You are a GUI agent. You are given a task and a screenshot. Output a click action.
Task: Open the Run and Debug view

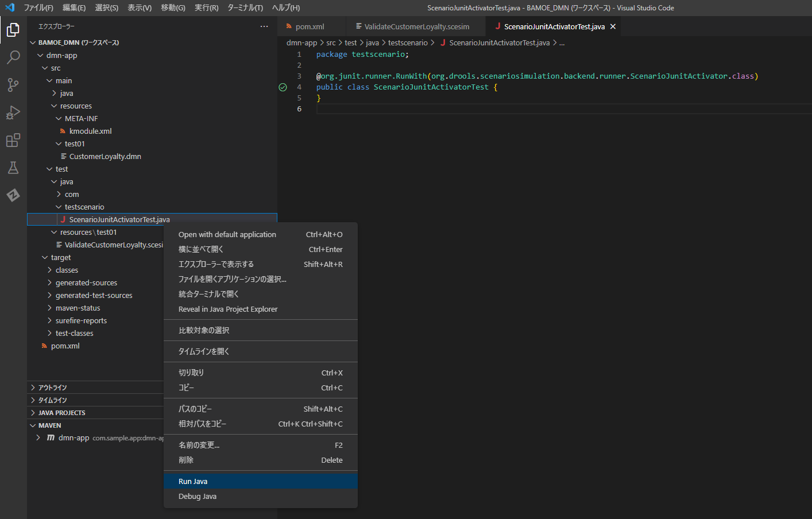point(13,113)
